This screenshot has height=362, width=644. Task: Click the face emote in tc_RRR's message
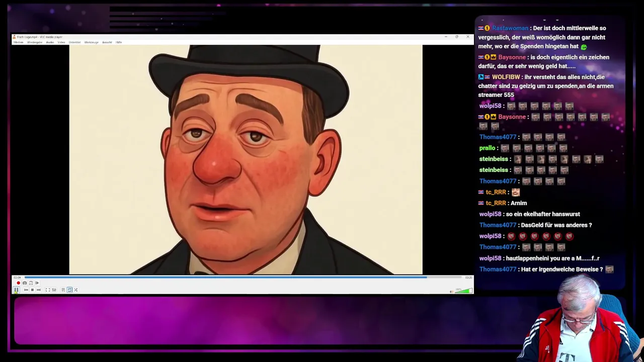pyautogui.click(x=515, y=192)
